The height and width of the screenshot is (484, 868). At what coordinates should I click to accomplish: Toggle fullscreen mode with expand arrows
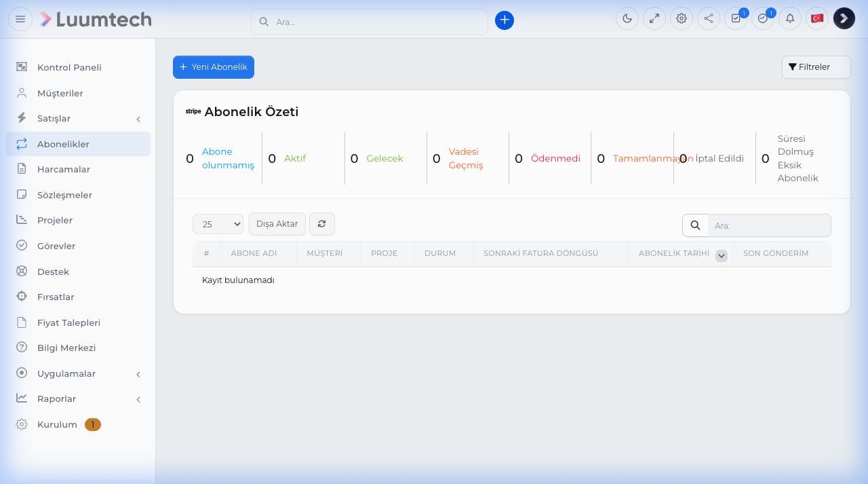click(654, 18)
